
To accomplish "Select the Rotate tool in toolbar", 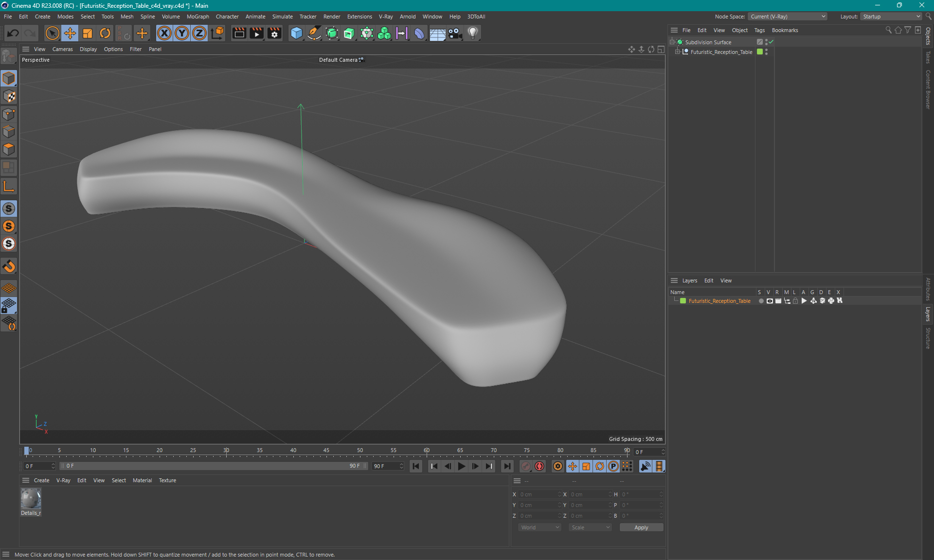I will coord(105,33).
